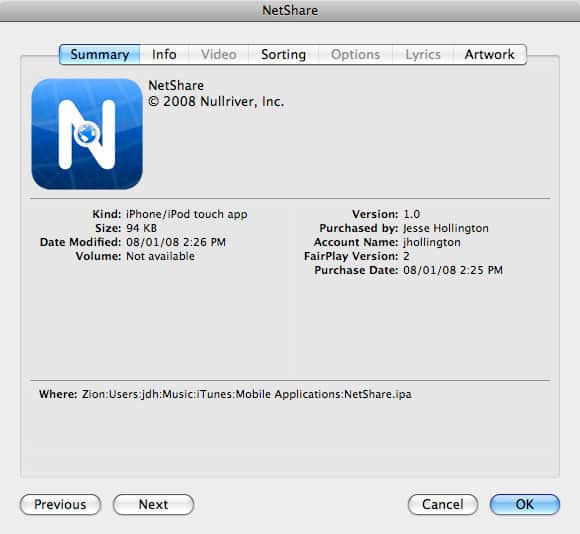
Task: Click Date Modified value 08/01/08 2:26 PM
Action: coord(176,242)
